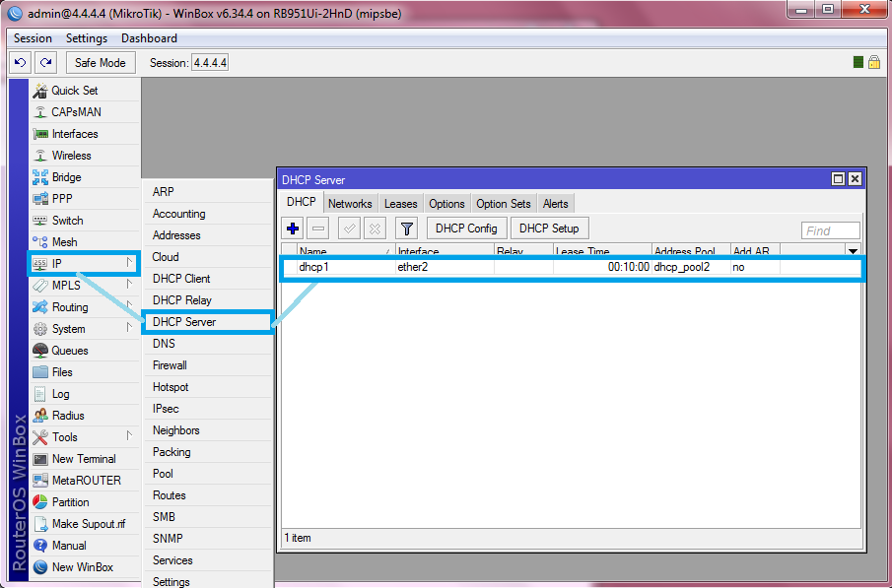Open Manual from sidebar
The height and width of the screenshot is (588, 892).
pyautogui.click(x=84, y=546)
